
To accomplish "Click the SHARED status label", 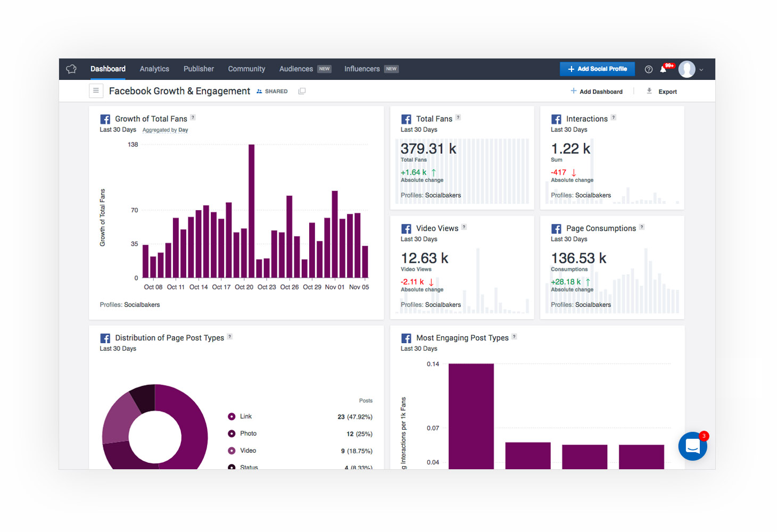I will pyautogui.click(x=272, y=92).
